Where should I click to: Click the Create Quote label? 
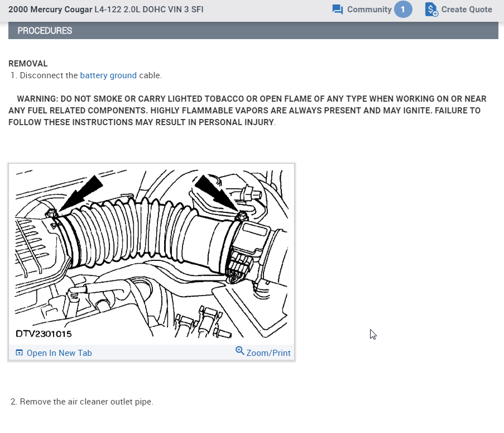click(x=465, y=9)
